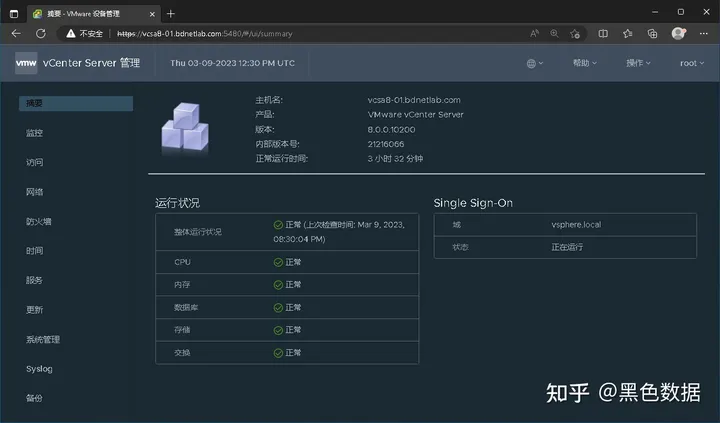Viewport: 720px width, 423px height.
Task: Click the vCenter cubes appliance image
Action: 185,127
